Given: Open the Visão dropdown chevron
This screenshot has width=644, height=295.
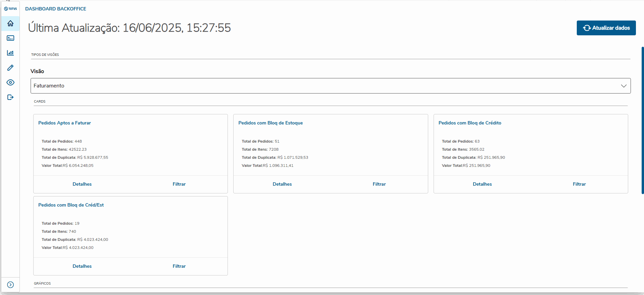Looking at the screenshot, I should tap(623, 86).
